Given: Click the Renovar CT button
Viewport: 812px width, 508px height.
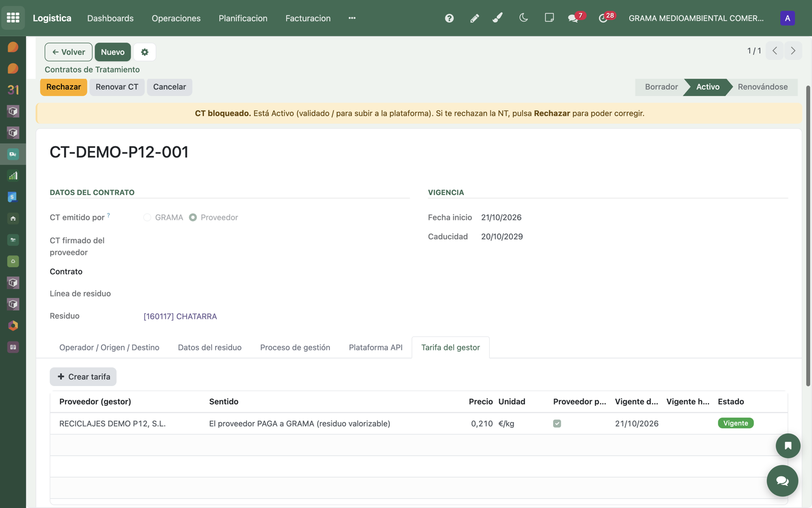Looking at the screenshot, I should click(117, 87).
